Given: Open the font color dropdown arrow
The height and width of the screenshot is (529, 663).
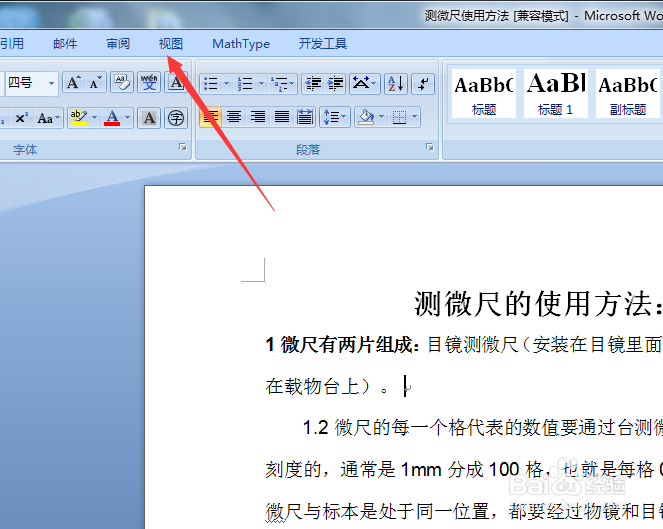Looking at the screenshot, I should point(128,118).
